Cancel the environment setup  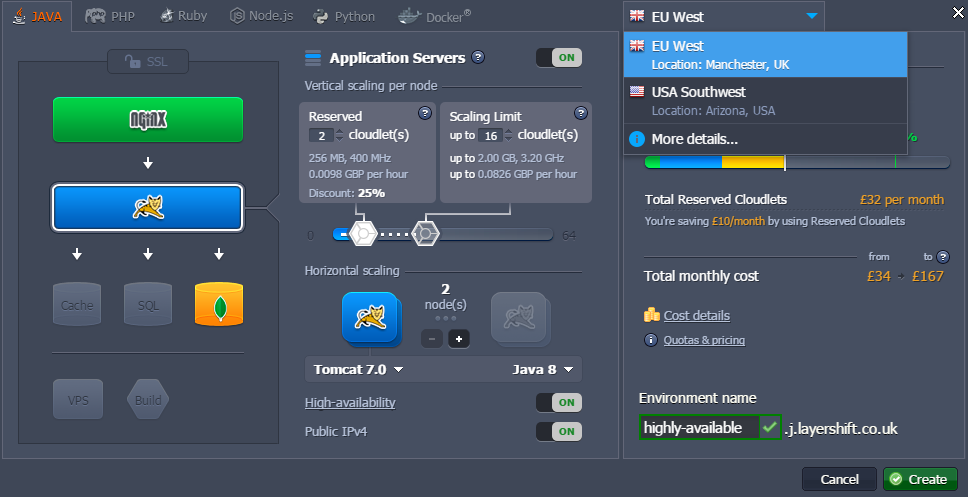pos(839,479)
